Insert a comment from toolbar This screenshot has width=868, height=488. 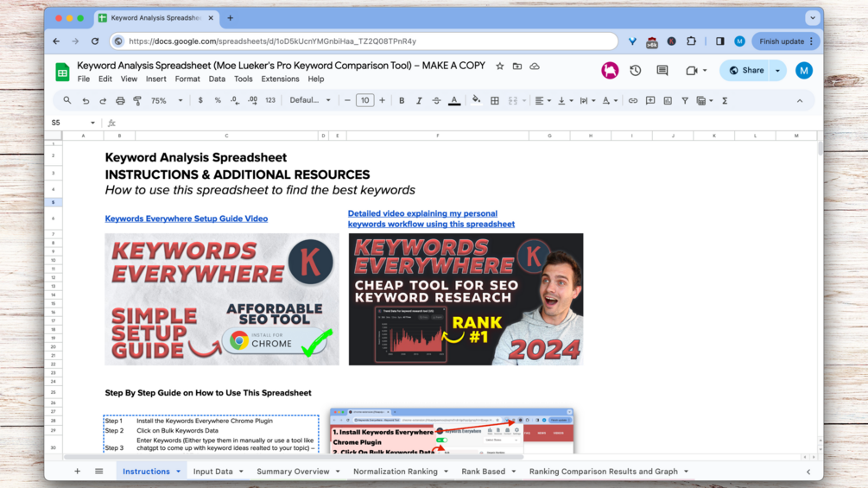650,101
